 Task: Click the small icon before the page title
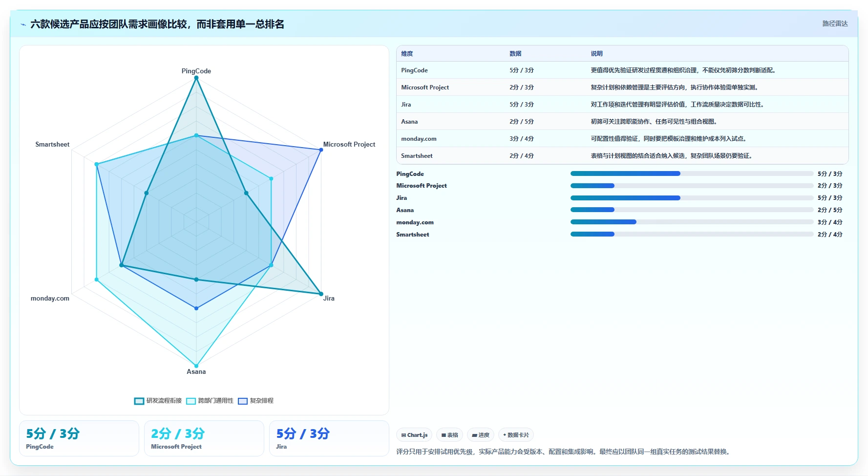click(x=23, y=24)
